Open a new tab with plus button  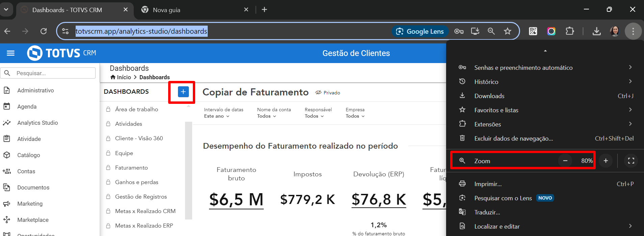tap(264, 9)
